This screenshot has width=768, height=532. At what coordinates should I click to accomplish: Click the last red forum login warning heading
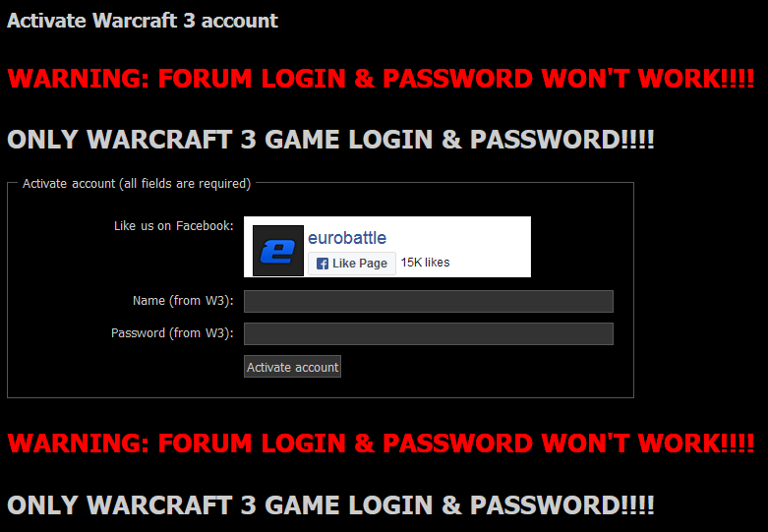coord(381,443)
